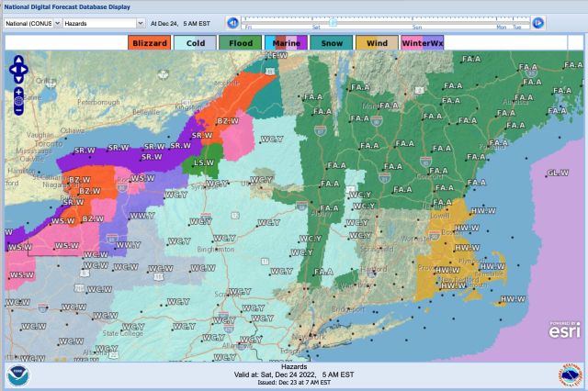Click the forecast time slider handle
Screen dimensions: 588x391
pos(333,21)
